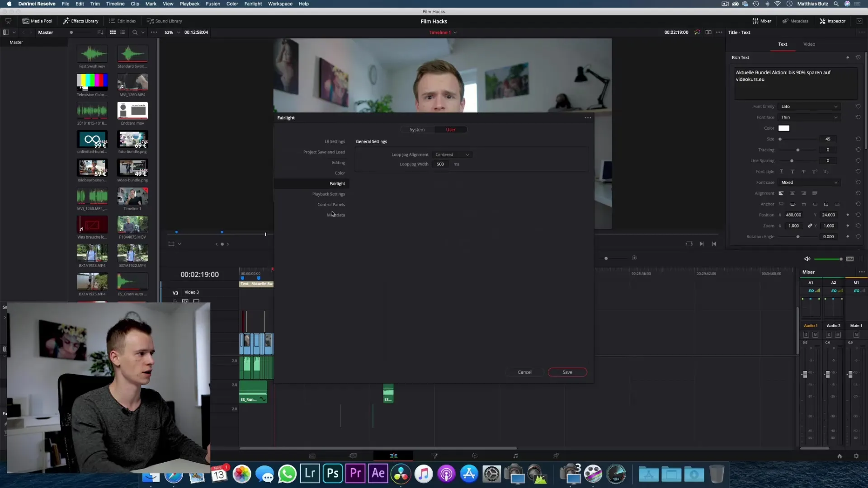Mute the Main 1 bus

tap(856, 335)
